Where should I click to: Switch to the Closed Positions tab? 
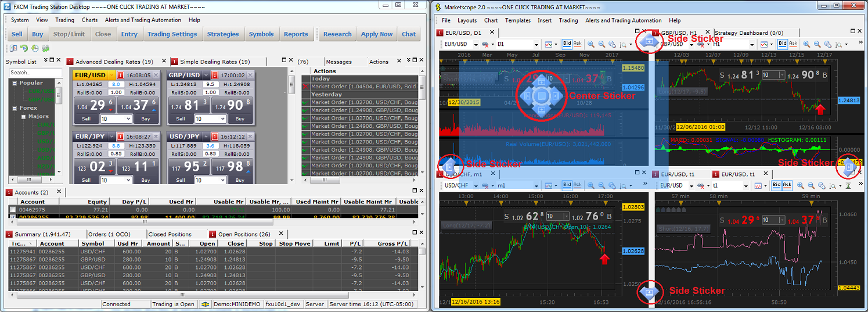pos(170,234)
